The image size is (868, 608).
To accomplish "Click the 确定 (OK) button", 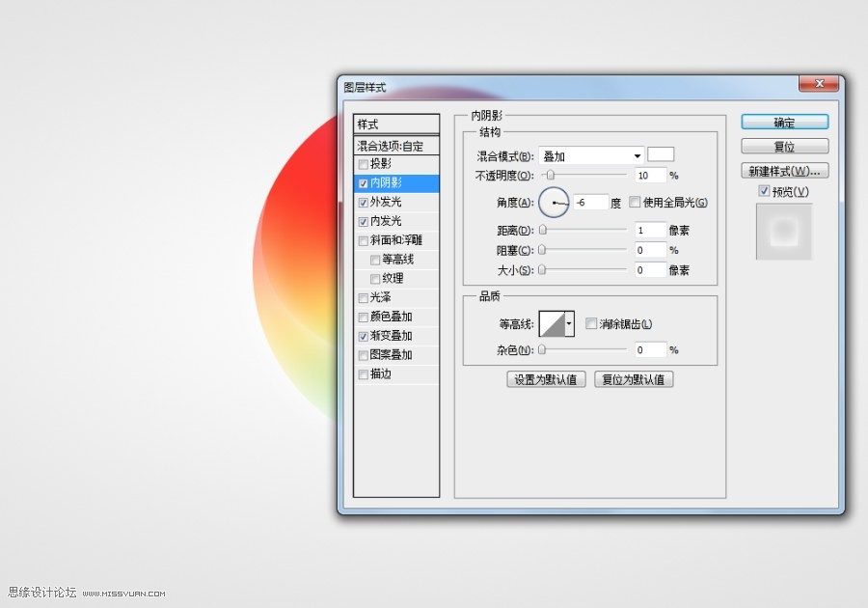I will pos(783,122).
